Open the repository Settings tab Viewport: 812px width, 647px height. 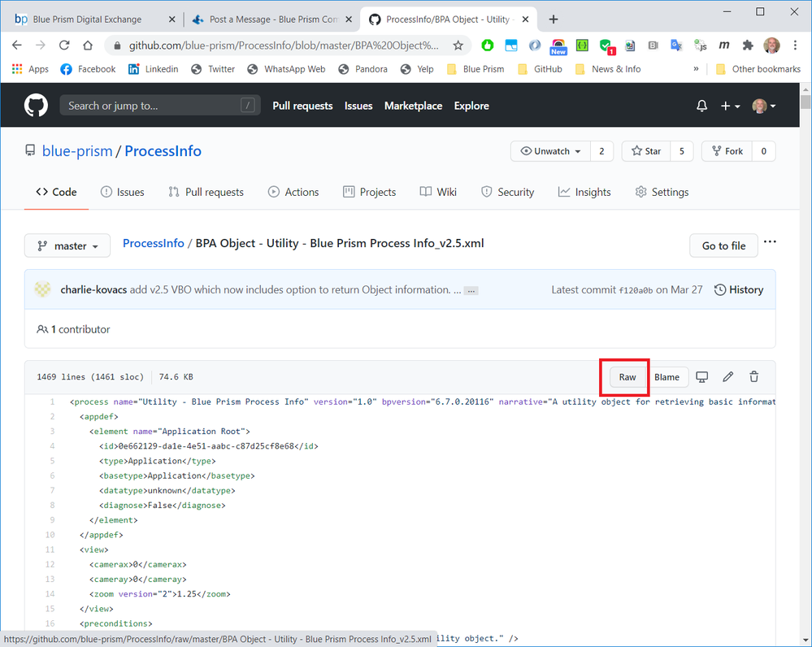(x=662, y=192)
